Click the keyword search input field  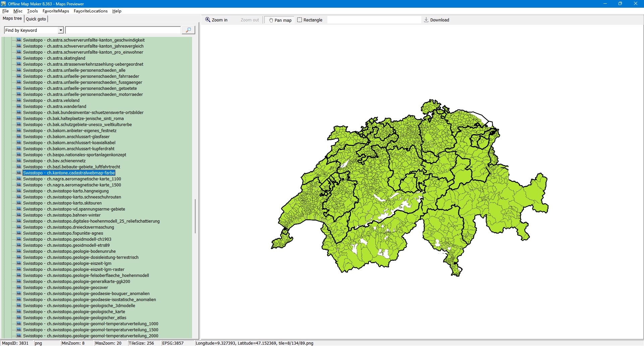(123, 30)
